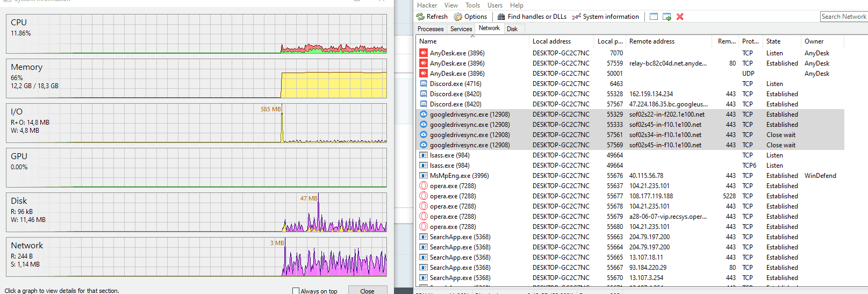Select googledrivesync icon in port 55333 row
Screen dimensions: 868x294
pyautogui.click(x=424, y=125)
